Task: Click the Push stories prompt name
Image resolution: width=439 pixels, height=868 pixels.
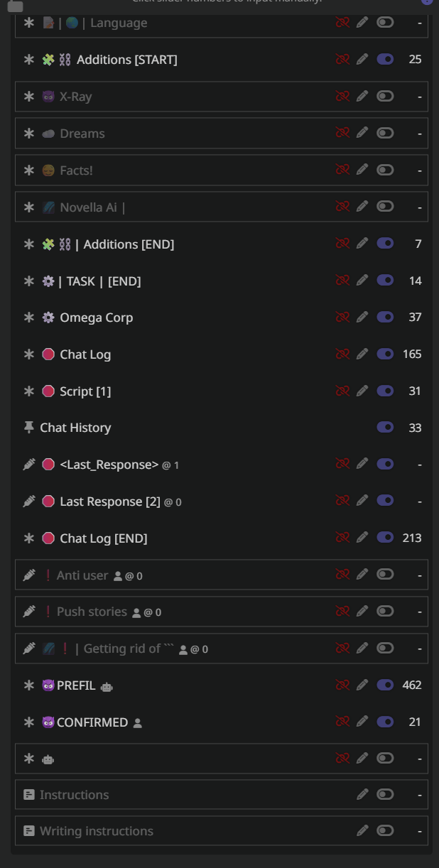Action: click(92, 612)
